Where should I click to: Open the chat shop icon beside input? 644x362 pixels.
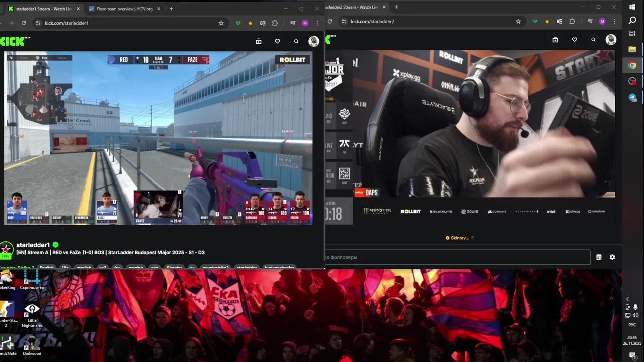(x=599, y=257)
